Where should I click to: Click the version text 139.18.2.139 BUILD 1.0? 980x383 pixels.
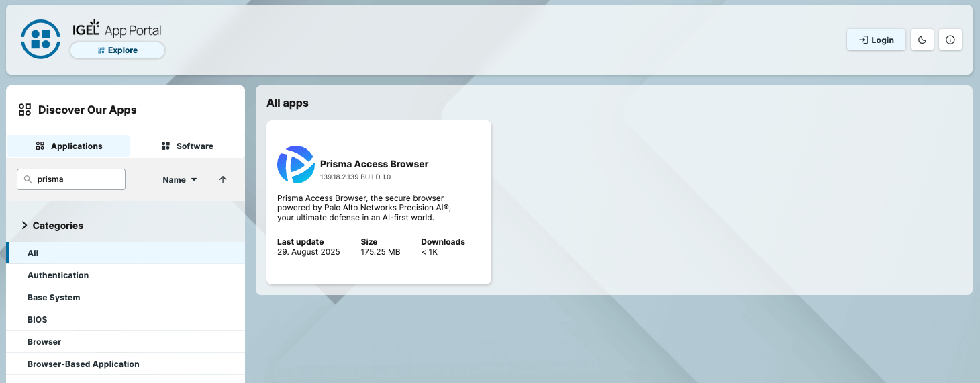tap(355, 177)
